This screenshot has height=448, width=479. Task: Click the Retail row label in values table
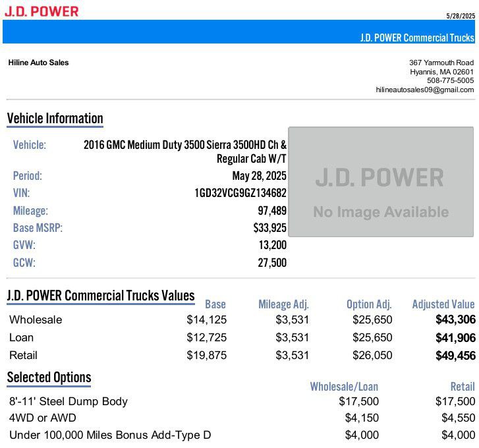tap(23, 356)
